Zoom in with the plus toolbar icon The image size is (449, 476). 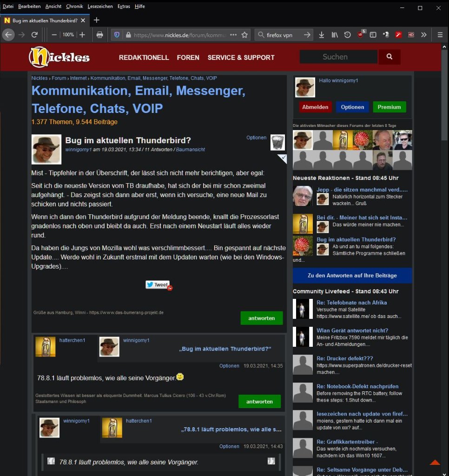point(82,35)
